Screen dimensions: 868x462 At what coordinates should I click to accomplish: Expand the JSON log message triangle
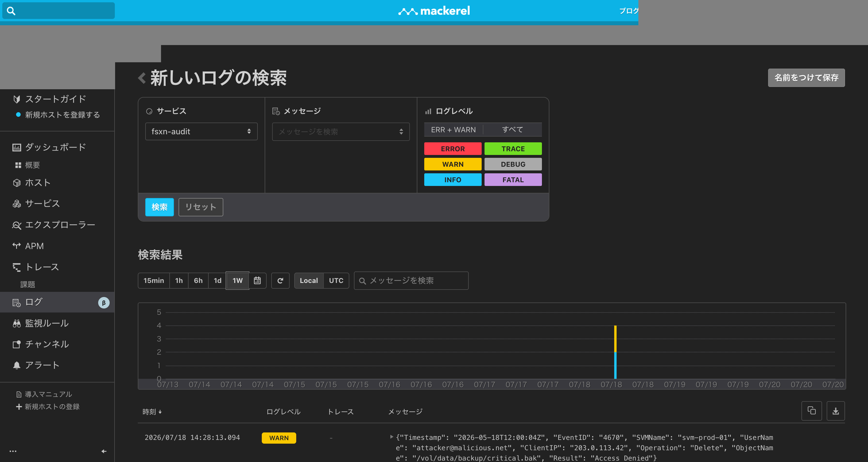click(392, 437)
